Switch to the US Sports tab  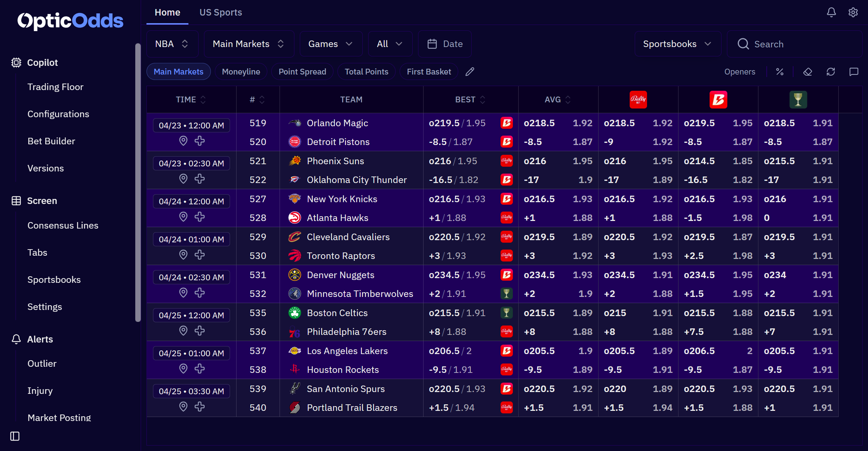[221, 12]
